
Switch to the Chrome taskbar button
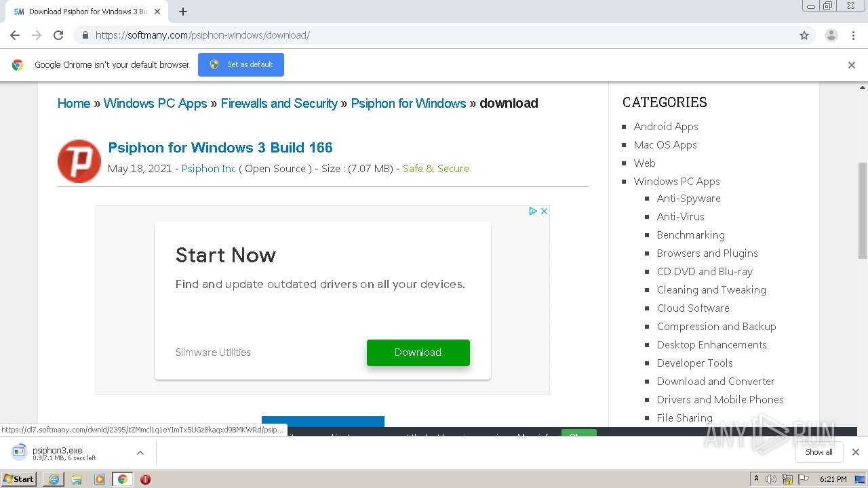(122, 479)
